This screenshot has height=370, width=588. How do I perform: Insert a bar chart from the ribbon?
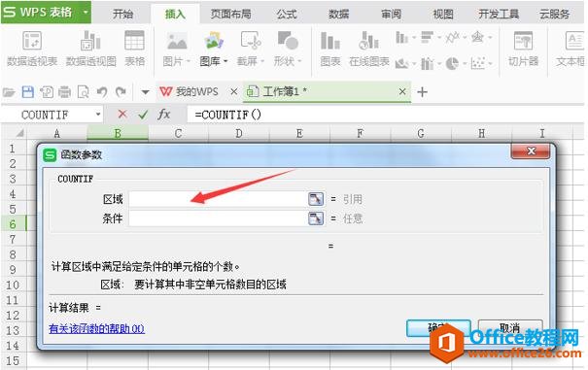click(427, 37)
